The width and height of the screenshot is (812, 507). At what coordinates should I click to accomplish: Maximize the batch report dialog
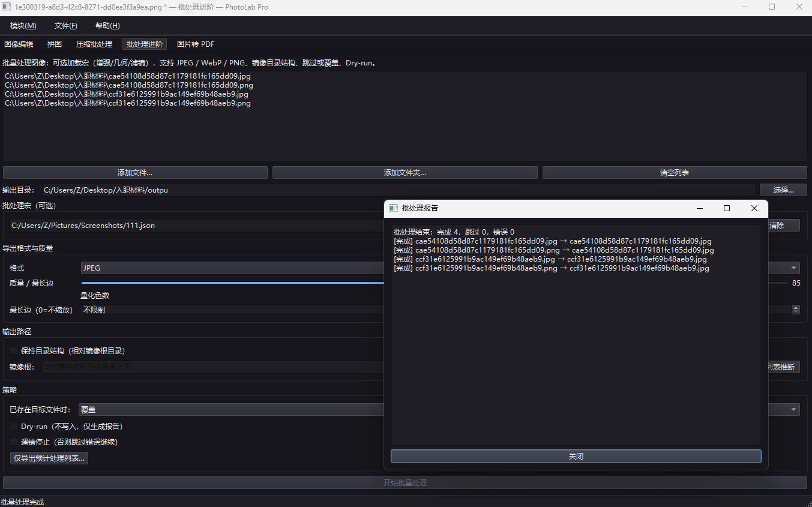tap(727, 208)
